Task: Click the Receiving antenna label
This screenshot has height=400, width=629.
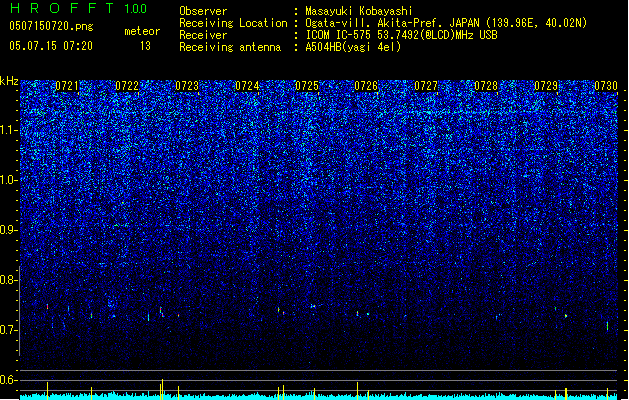Action: click(x=230, y=47)
